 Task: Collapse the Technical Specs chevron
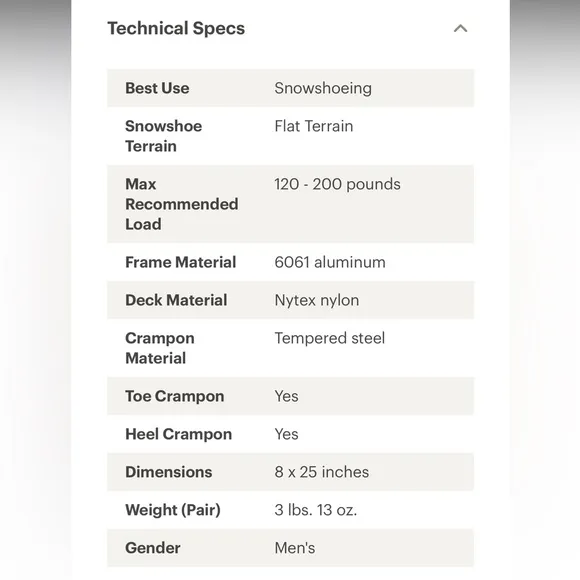click(461, 28)
